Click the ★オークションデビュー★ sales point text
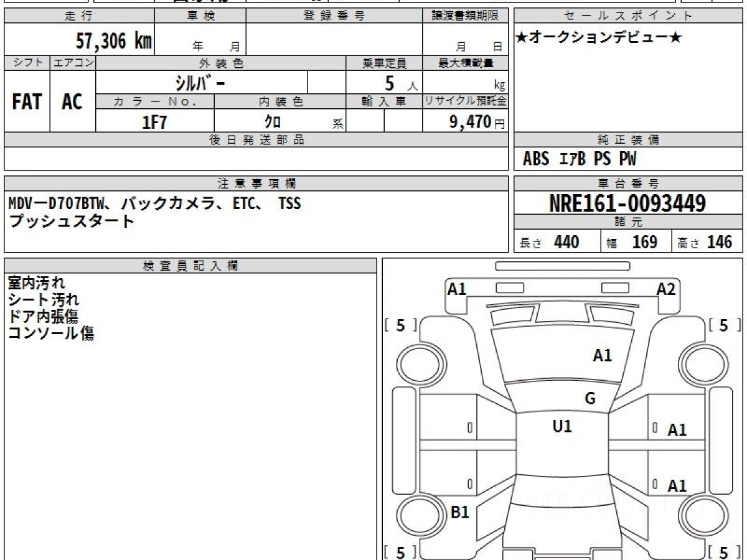Image resolution: width=747 pixels, height=560 pixels. pyautogui.click(x=599, y=38)
